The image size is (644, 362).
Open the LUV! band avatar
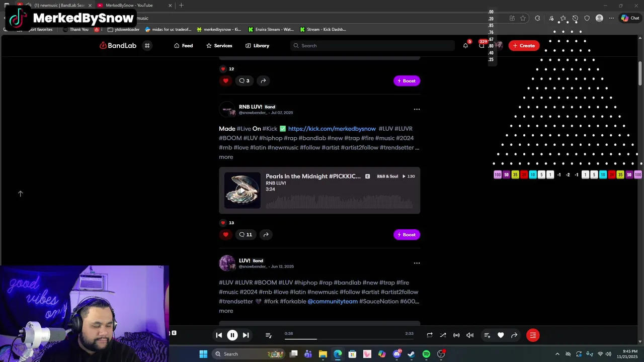(227, 263)
